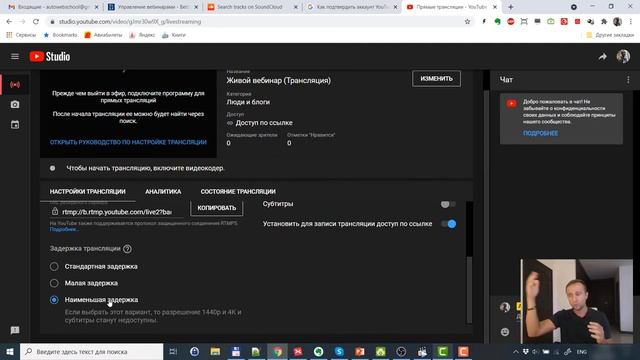Show hidden system tray icons
Image resolution: width=640 pixels, height=360 pixels.
click(516, 351)
